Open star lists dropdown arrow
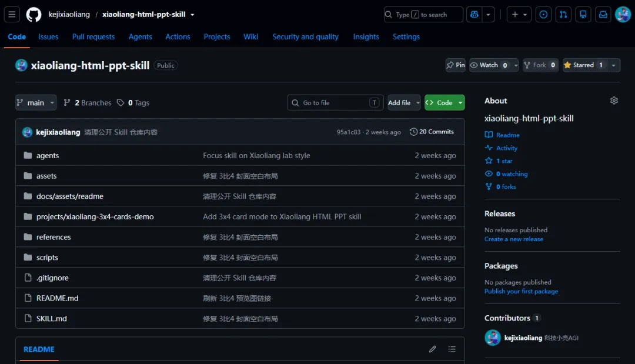The image size is (635, 364). pyautogui.click(x=613, y=65)
